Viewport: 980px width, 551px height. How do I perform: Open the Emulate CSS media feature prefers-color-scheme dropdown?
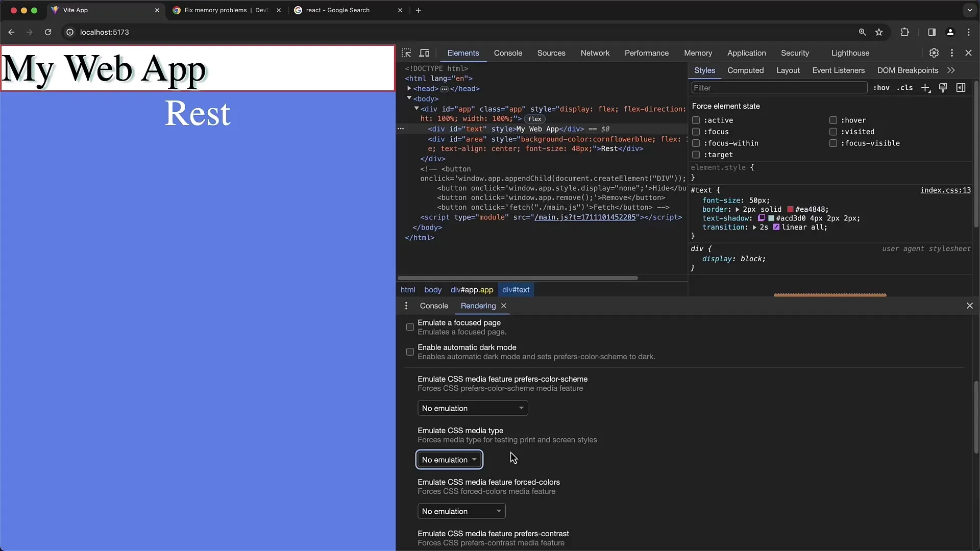471,408
